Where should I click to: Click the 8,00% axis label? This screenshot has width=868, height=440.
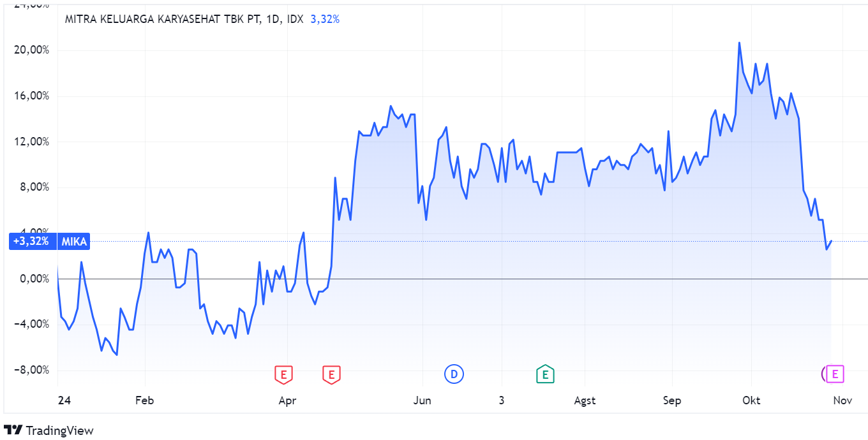[x=35, y=187]
